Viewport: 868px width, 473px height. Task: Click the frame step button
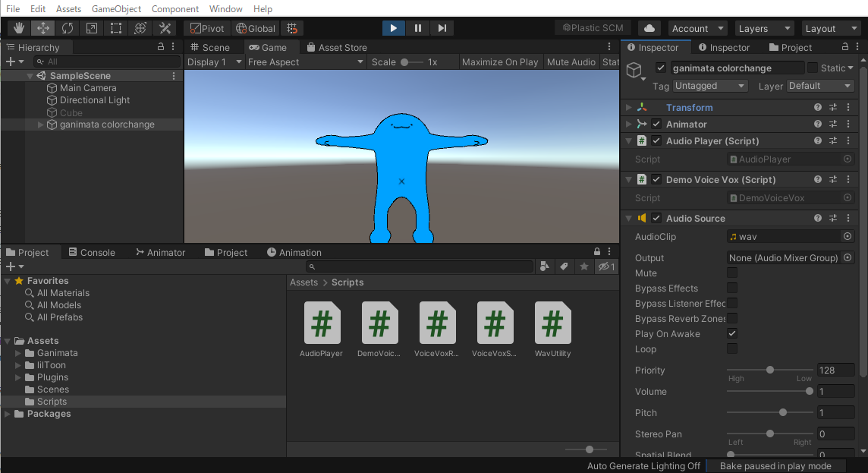pos(442,28)
